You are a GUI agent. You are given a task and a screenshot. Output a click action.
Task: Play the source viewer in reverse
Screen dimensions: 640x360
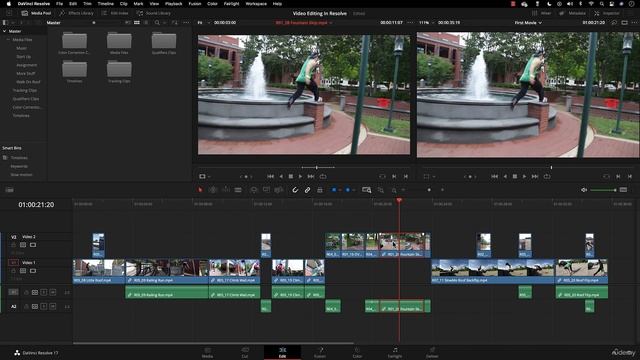(281, 176)
